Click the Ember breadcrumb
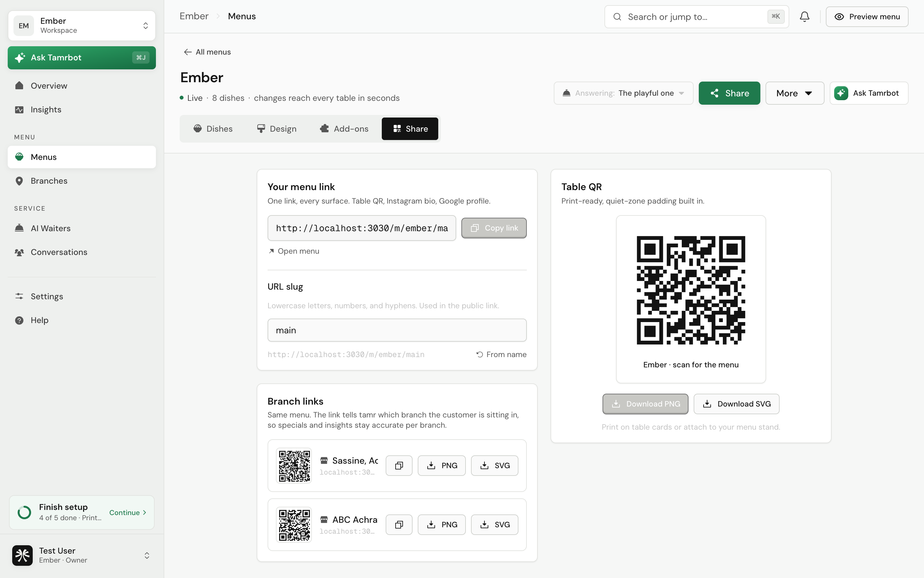This screenshot has width=924, height=578. click(x=194, y=16)
